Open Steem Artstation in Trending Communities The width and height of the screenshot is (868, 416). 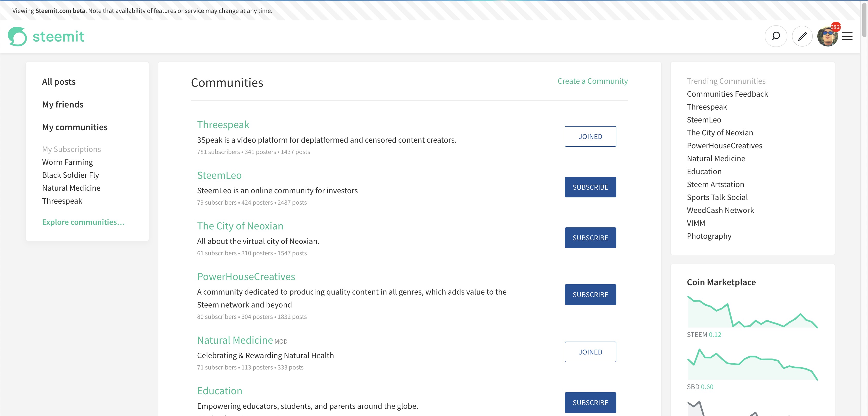click(x=715, y=184)
